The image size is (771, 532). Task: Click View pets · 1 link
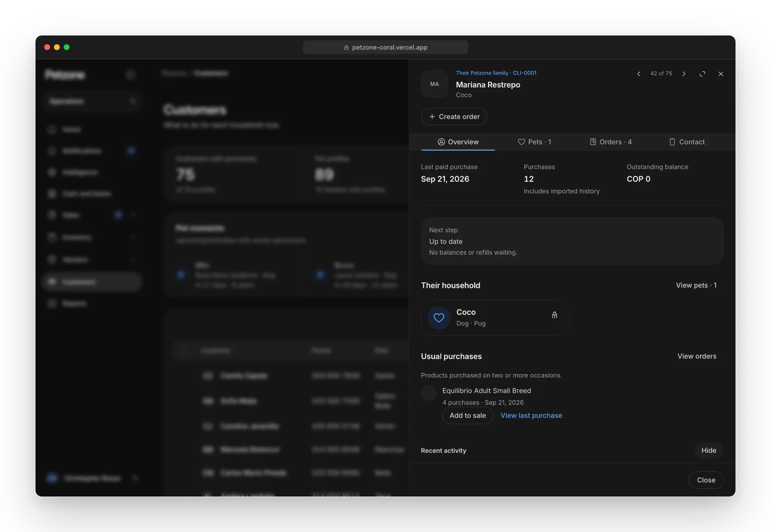coord(696,285)
